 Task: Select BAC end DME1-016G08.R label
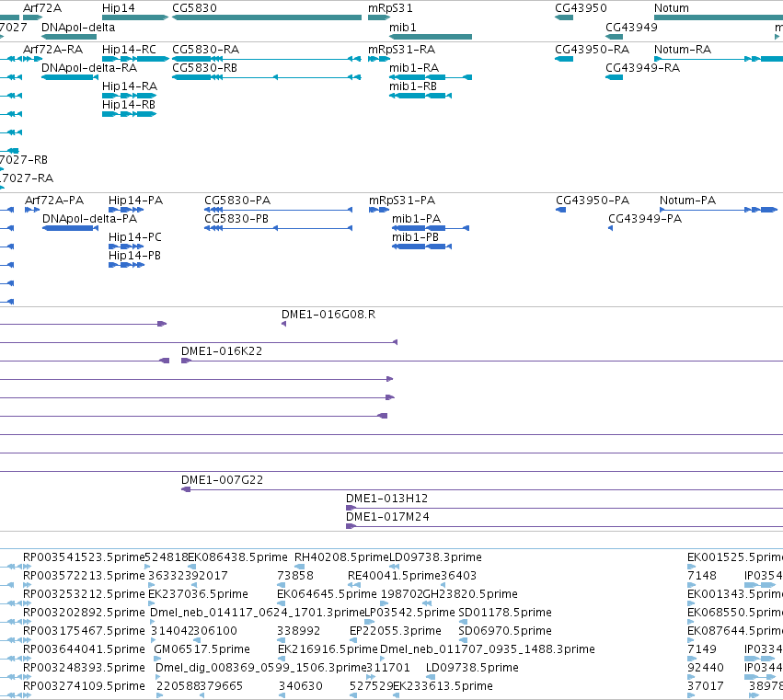[x=328, y=314]
